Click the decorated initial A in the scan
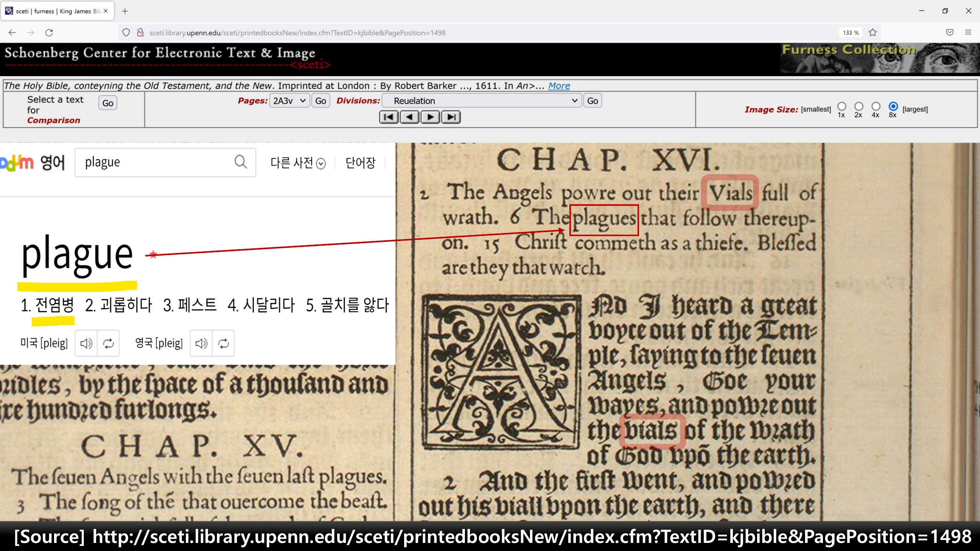This screenshot has height=551, width=980. coord(501,372)
